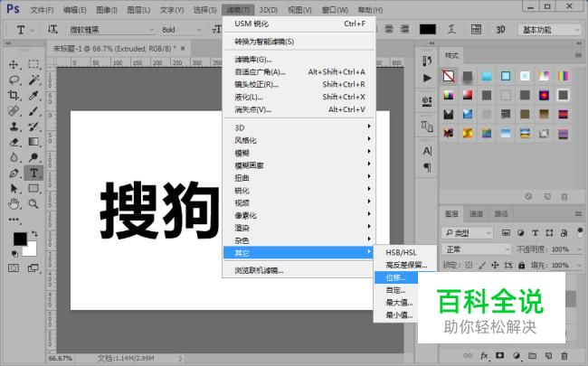Toggle lock position for layer
This screenshot has height=366, width=588.
[495, 265]
